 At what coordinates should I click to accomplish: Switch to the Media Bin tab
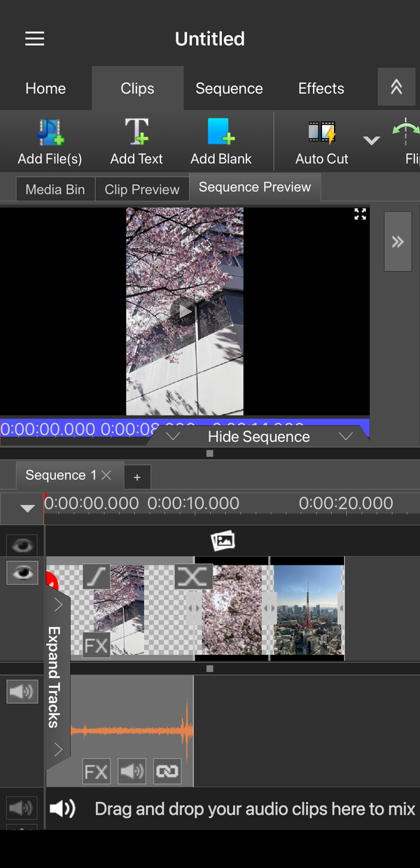pos(55,189)
